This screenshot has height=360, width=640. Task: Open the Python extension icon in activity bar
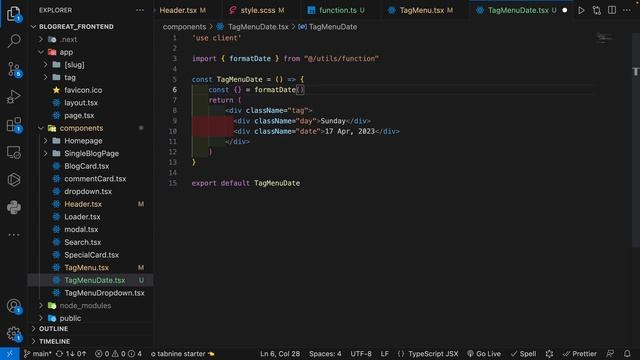14,207
